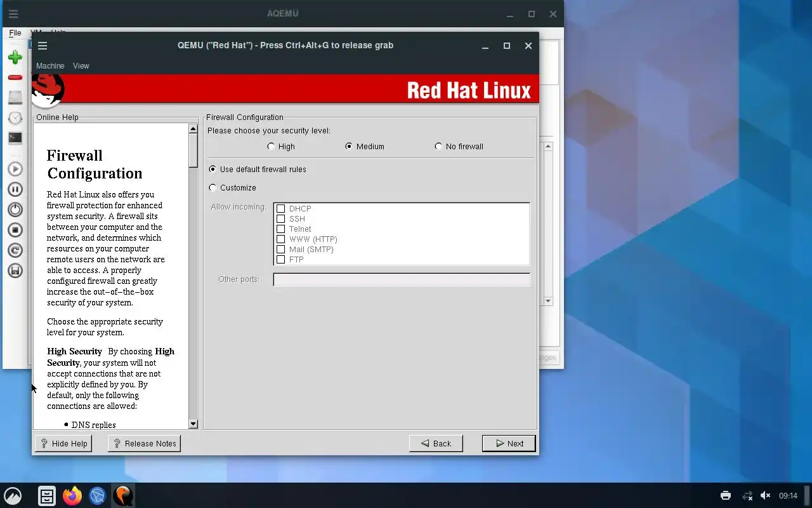The width and height of the screenshot is (812, 508).
Task: Click the Other ports input field
Action: coord(402,279)
